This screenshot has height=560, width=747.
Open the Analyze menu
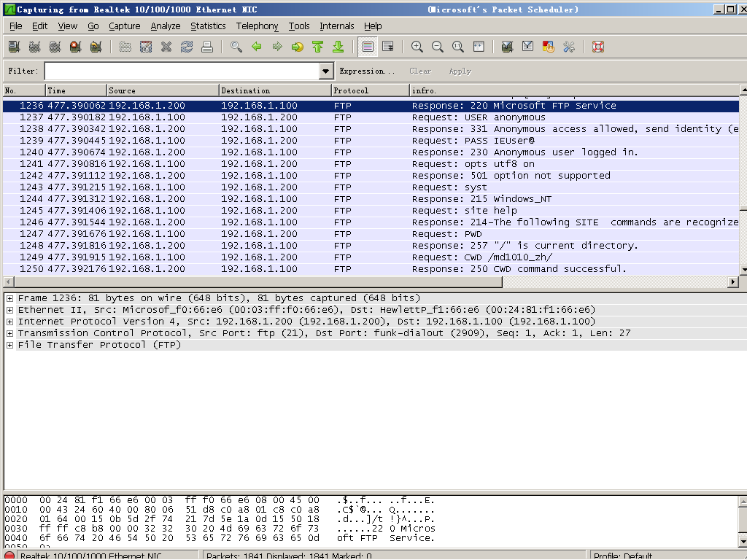166,26
